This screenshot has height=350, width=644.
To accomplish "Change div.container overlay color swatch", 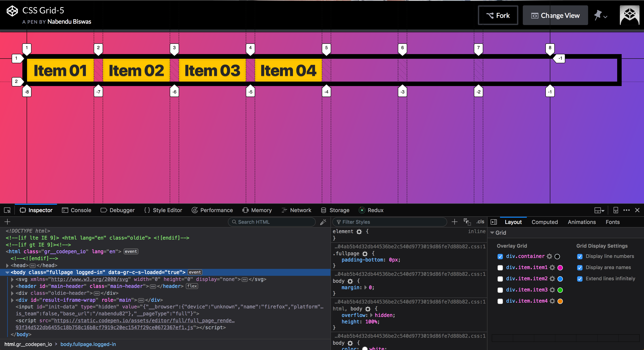I will (x=557, y=257).
